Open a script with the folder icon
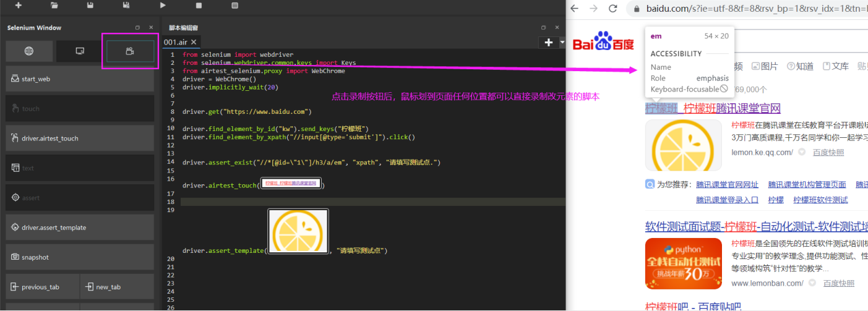The image size is (868, 311). click(54, 6)
